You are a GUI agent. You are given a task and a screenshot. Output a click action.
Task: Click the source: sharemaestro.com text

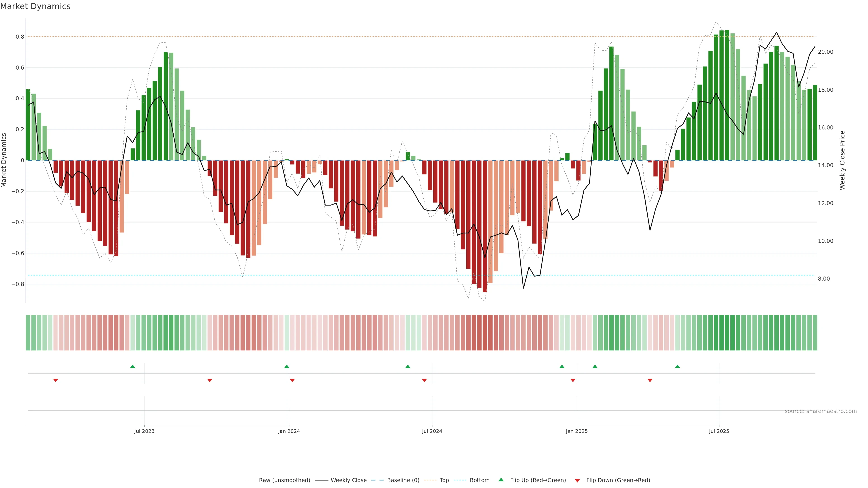point(821,411)
